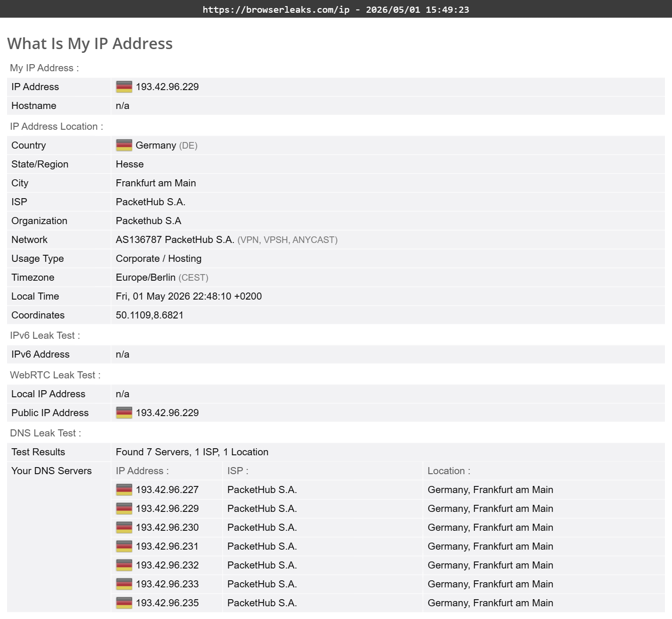672x619 pixels.
Task: Click the flag next to DNS server 193.42.96.231
Action: pyautogui.click(x=124, y=546)
